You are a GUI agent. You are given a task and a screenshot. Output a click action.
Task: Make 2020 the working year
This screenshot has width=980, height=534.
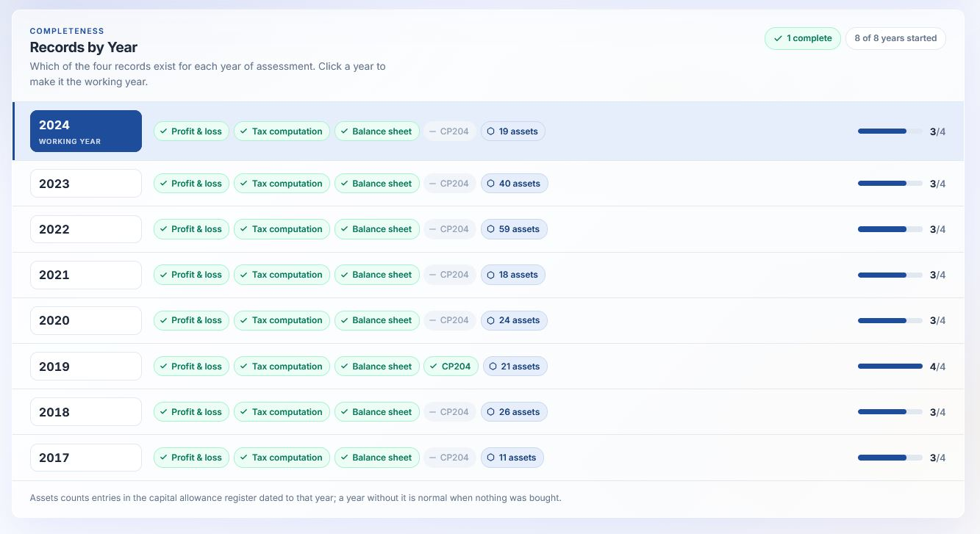point(86,320)
